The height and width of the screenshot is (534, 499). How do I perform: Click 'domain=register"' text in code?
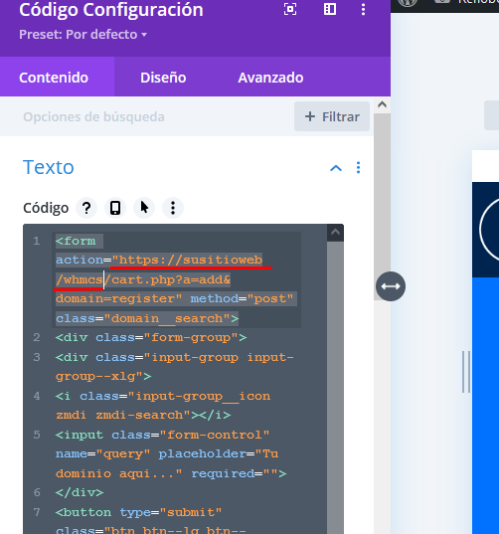[x=119, y=299]
